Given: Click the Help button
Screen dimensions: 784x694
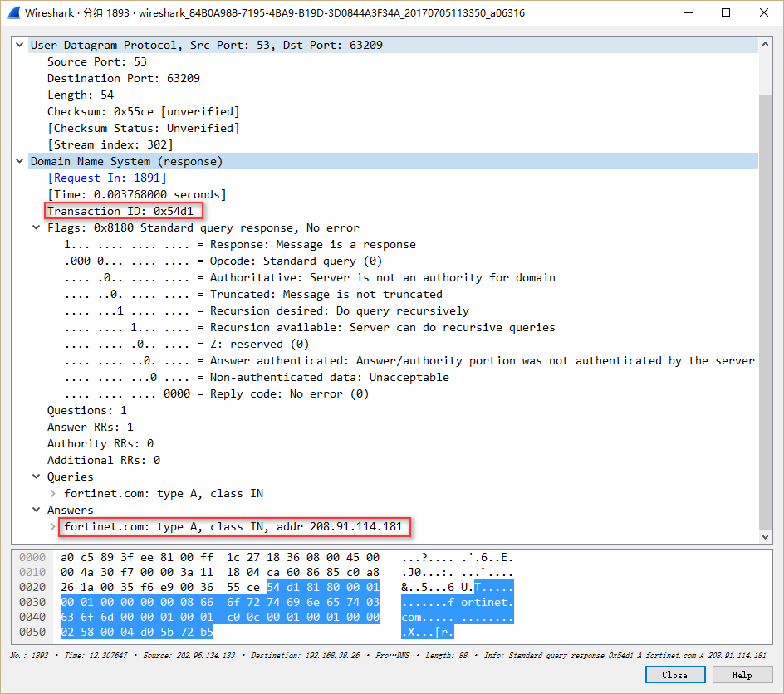Looking at the screenshot, I should point(742,675).
